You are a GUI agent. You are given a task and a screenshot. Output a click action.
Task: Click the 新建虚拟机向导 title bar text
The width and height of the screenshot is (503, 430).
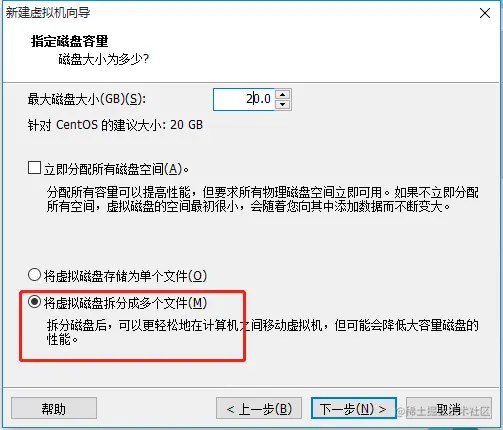(x=48, y=13)
